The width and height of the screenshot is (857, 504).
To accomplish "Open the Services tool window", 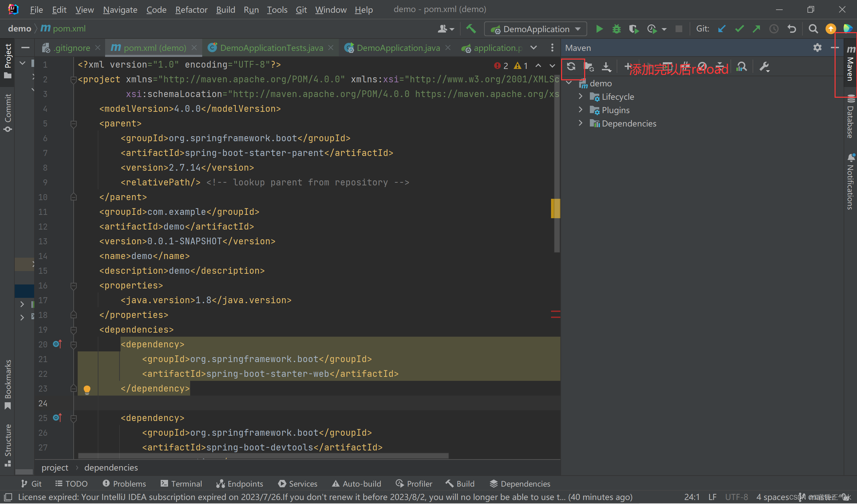I will pos(298,484).
